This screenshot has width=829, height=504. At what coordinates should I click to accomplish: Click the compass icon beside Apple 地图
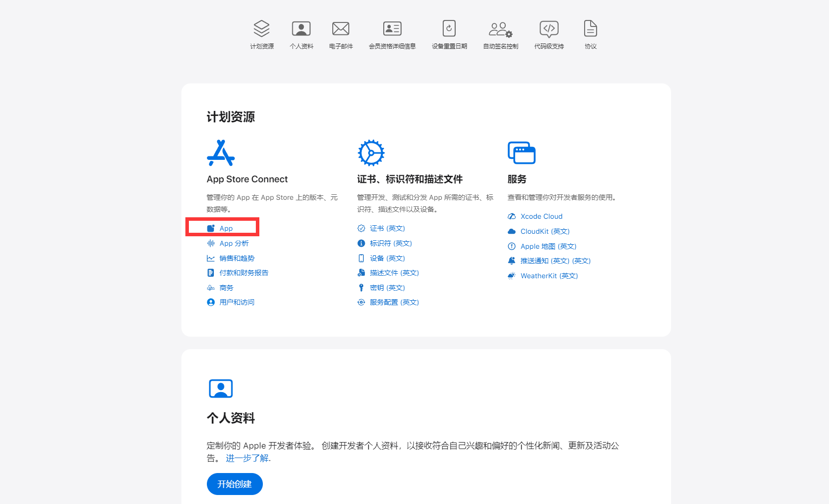[512, 246]
